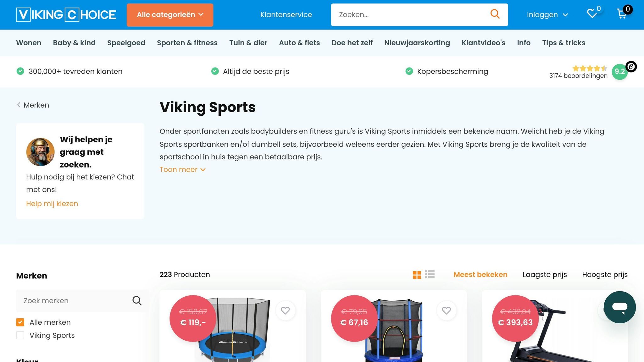Screen dimensions: 644x362
Task: Open the Alle categorieën dropdown
Action: click(x=170, y=14)
